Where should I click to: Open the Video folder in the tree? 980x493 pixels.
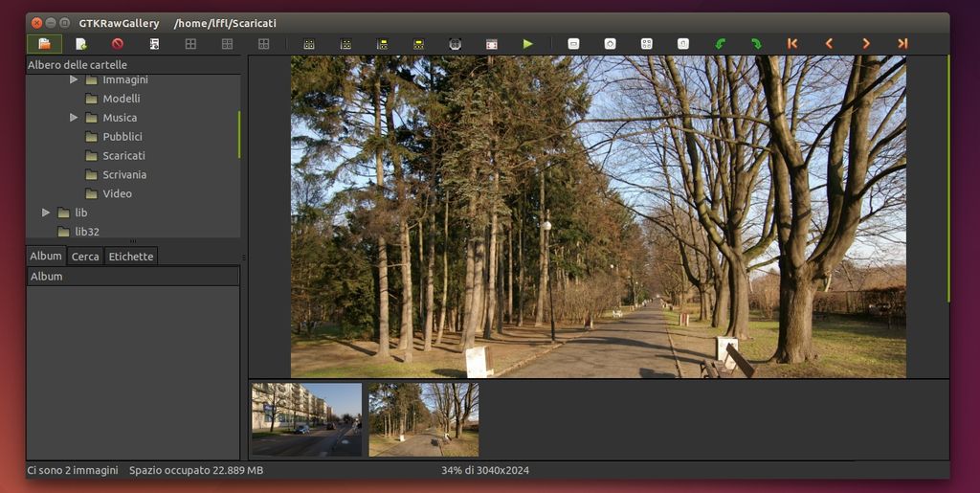[x=117, y=194]
